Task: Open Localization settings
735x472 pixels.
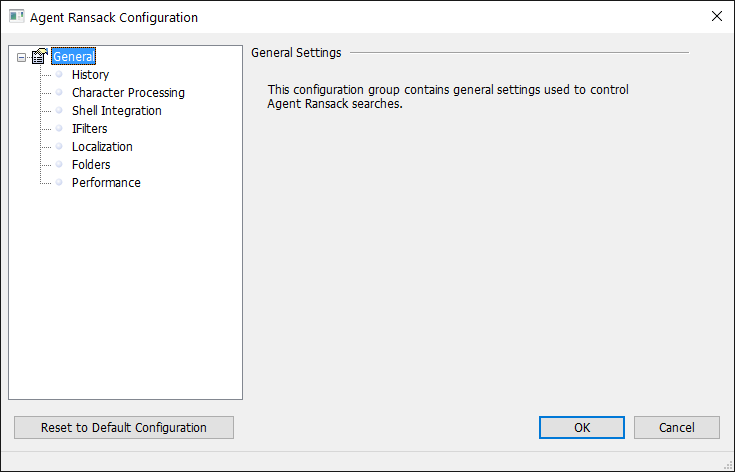Action: coord(102,147)
